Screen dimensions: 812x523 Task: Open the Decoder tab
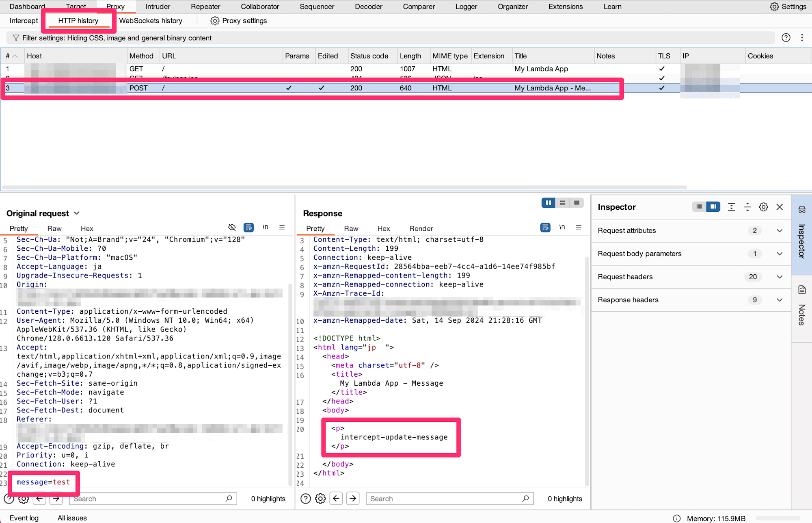coord(369,7)
